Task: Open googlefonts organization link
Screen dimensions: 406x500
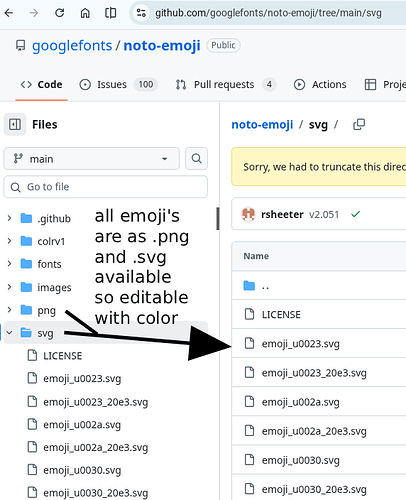Action: click(x=72, y=46)
